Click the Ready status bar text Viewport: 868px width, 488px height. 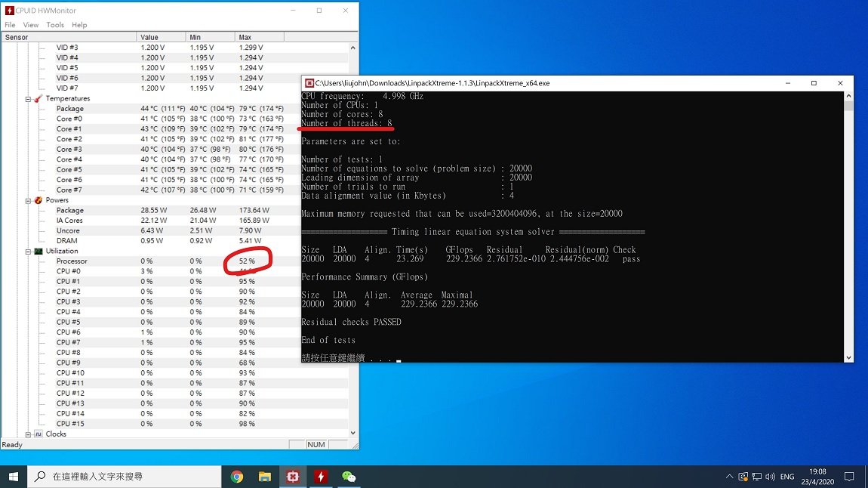pyautogui.click(x=12, y=445)
